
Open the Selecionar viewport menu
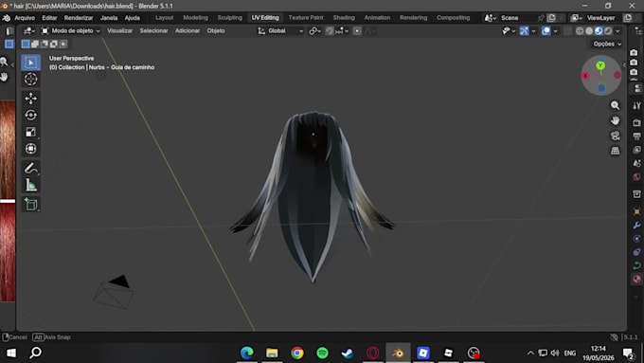pos(153,31)
